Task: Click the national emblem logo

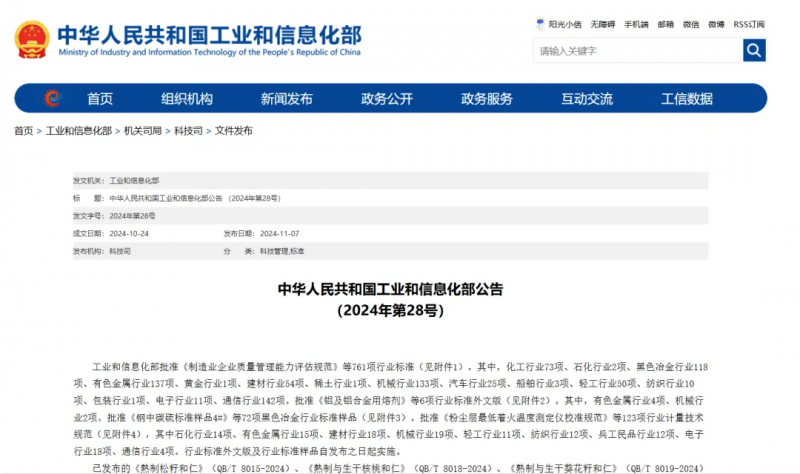Action: click(32, 39)
